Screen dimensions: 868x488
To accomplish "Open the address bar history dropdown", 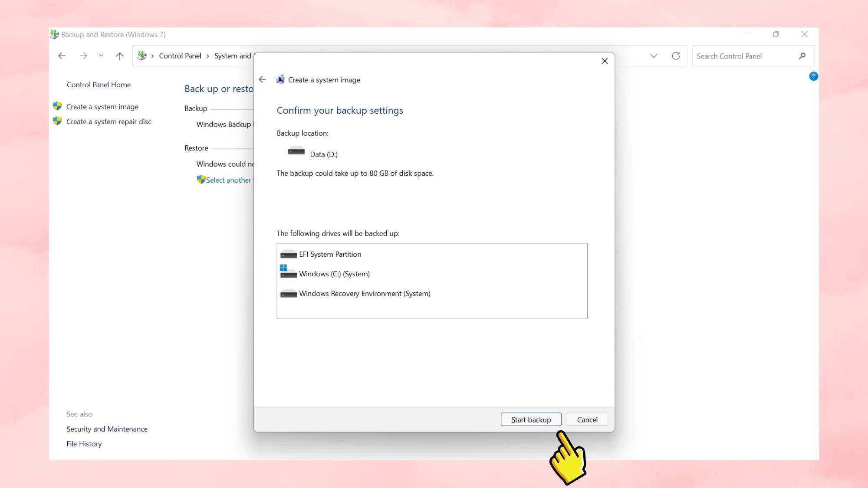I will pyautogui.click(x=654, y=56).
